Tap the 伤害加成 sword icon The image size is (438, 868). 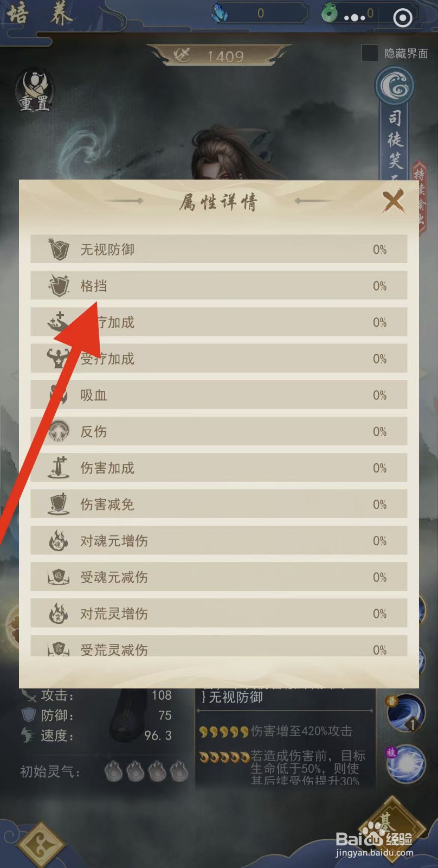coord(59,468)
